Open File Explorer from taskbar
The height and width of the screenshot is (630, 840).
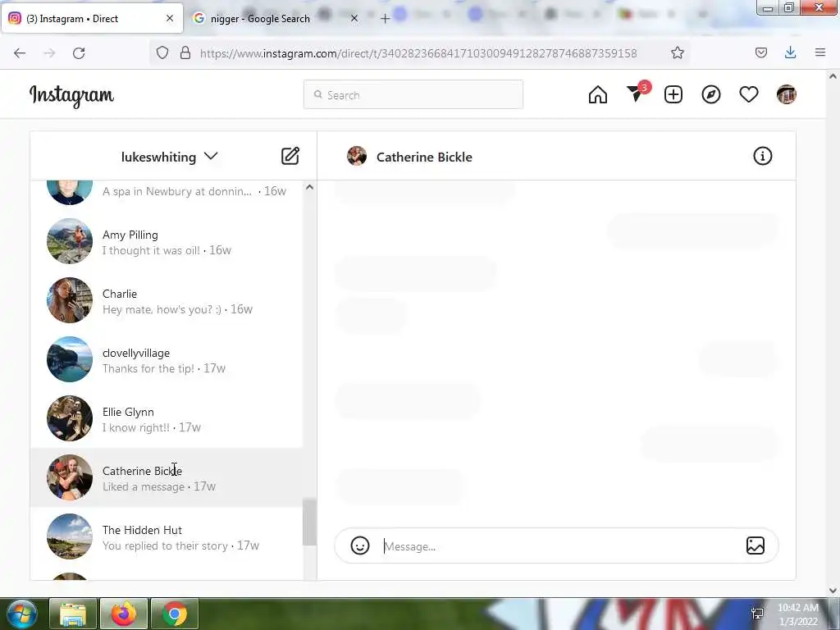tap(73, 614)
